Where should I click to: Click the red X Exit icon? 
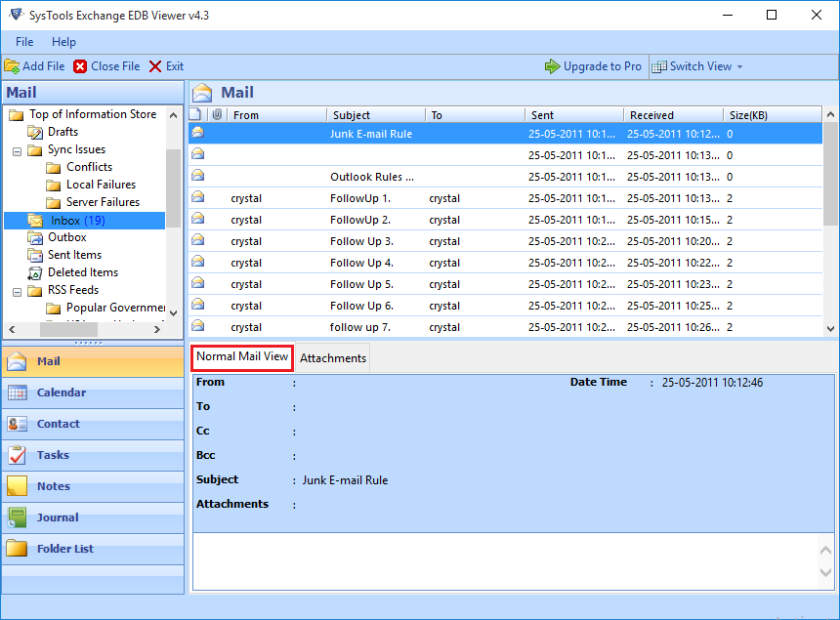tap(155, 66)
